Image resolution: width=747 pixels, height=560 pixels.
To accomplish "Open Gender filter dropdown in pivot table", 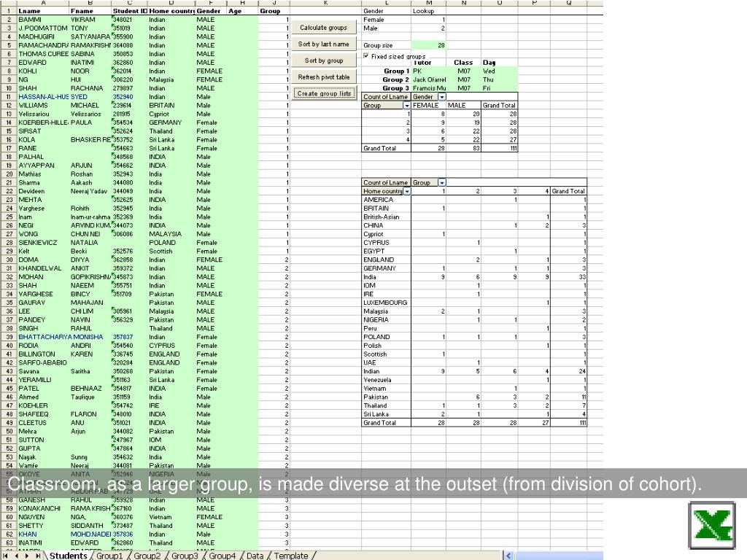I will pyautogui.click(x=441, y=97).
